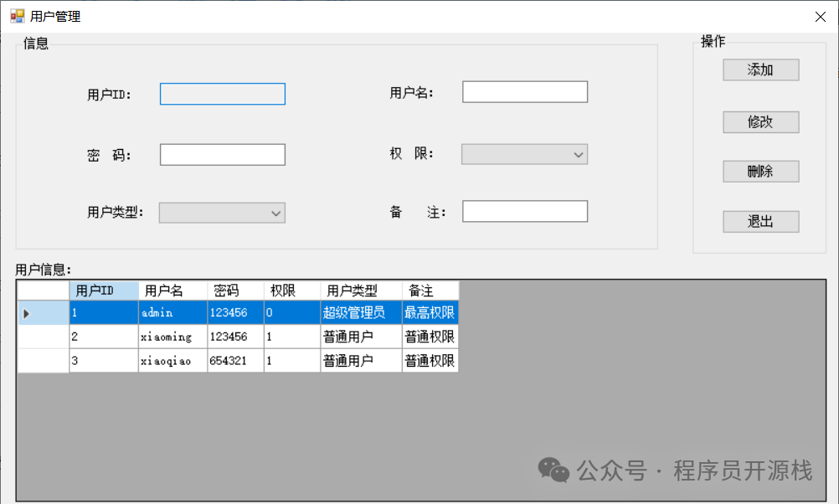Select the xiaoming cell in the table
This screenshot has height=504, width=839.
(172, 337)
